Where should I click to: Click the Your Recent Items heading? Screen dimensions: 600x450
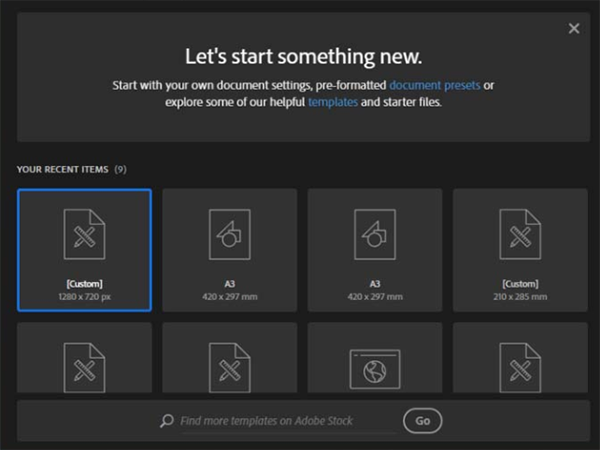[62, 169]
